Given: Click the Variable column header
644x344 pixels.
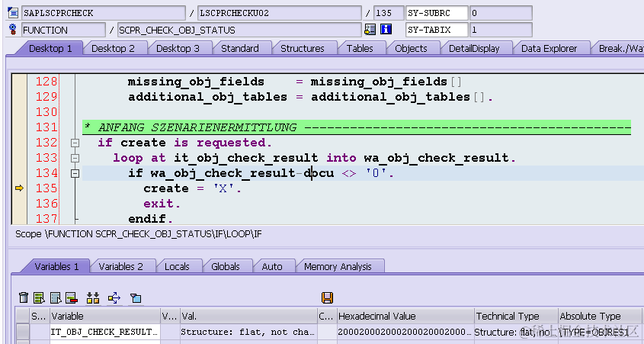Looking at the screenshot, I should pyautogui.click(x=104, y=316).
